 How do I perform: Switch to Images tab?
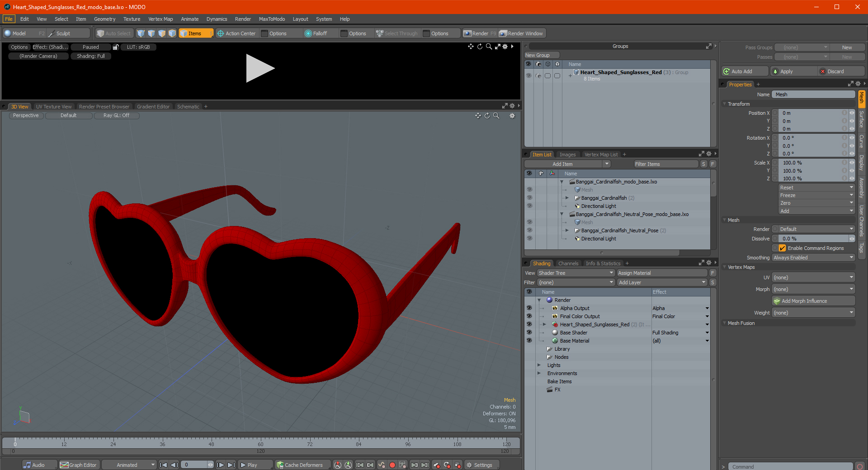point(567,155)
